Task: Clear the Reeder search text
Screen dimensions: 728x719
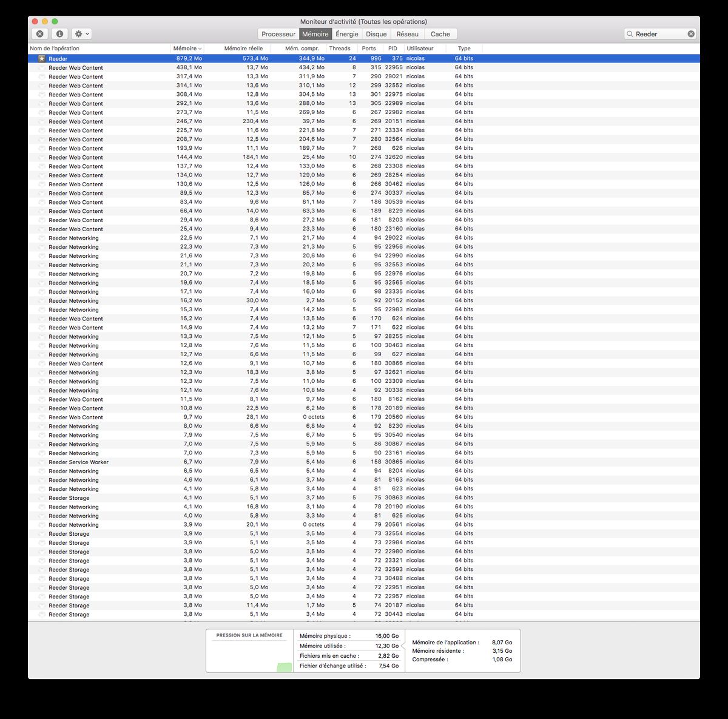Action: click(691, 34)
